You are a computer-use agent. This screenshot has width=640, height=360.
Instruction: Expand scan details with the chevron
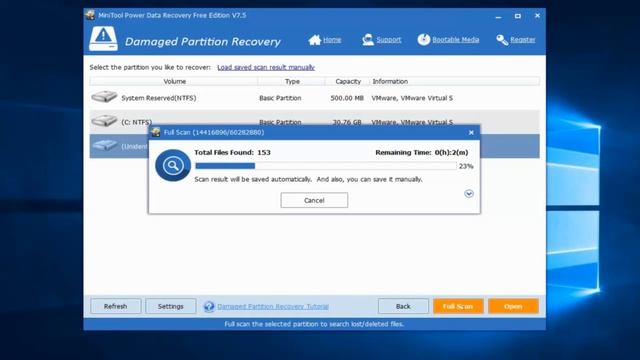[x=469, y=193]
